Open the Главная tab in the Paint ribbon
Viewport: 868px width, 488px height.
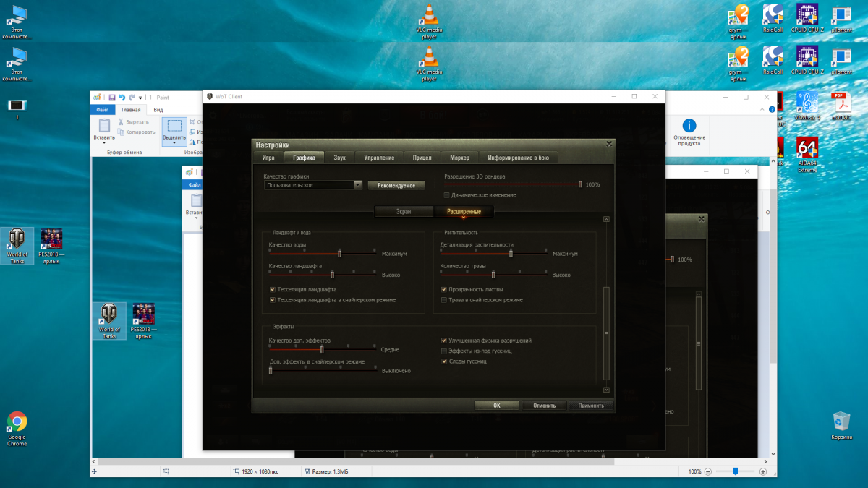130,110
